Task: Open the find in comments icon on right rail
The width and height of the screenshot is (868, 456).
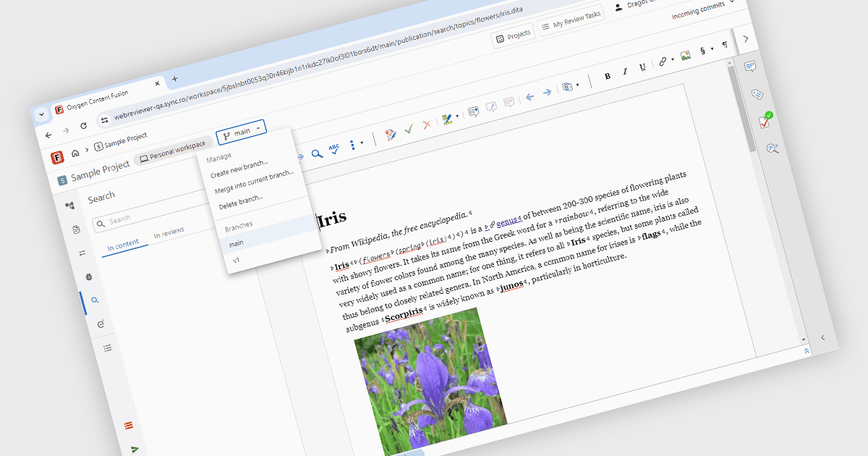Action: (772, 148)
